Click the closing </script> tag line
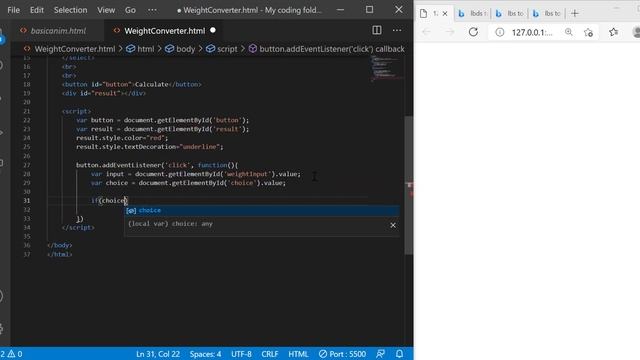This screenshot has height=360, width=640. 78,227
